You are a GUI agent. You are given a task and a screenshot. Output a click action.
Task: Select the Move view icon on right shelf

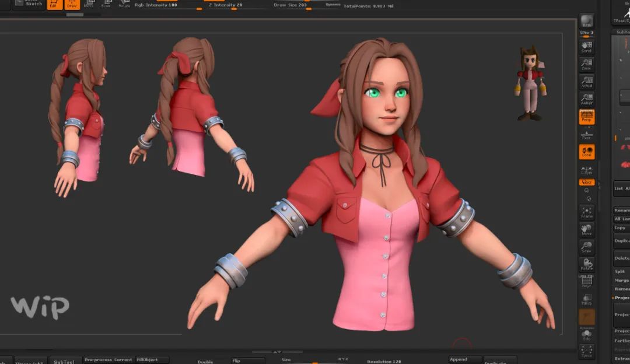587,230
